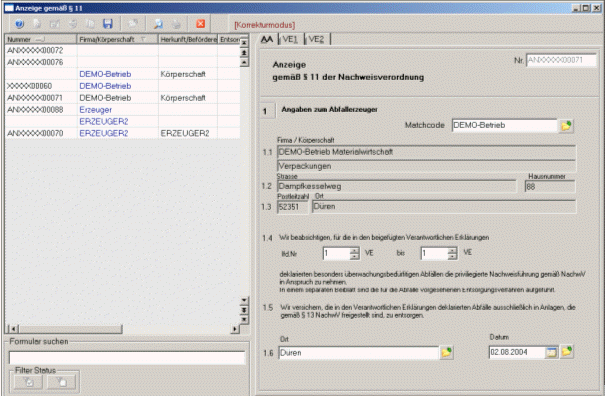The height and width of the screenshot is (396, 605).
Task: Switch to the VE2 tab
Action: (x=316, y=39)
